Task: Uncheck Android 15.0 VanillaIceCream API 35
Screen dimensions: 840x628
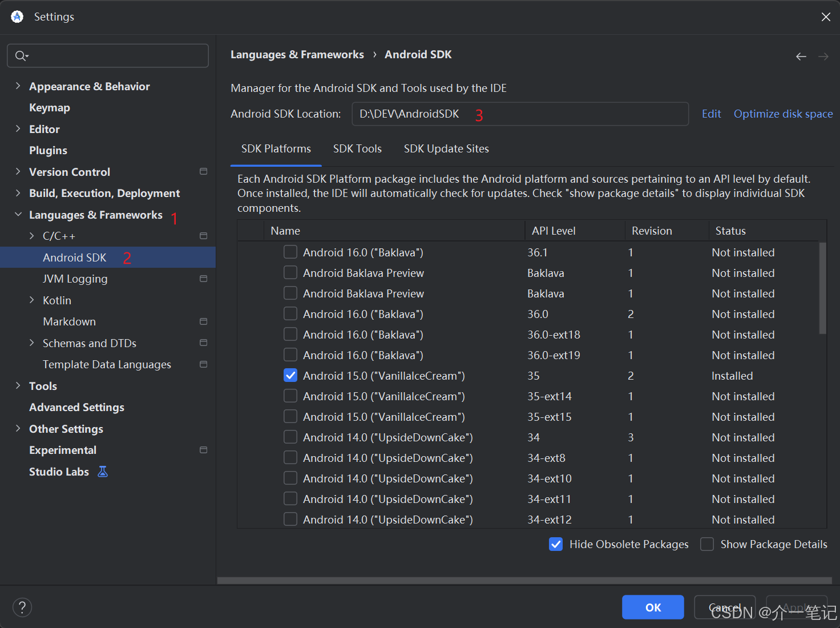Action: [290, 376]
